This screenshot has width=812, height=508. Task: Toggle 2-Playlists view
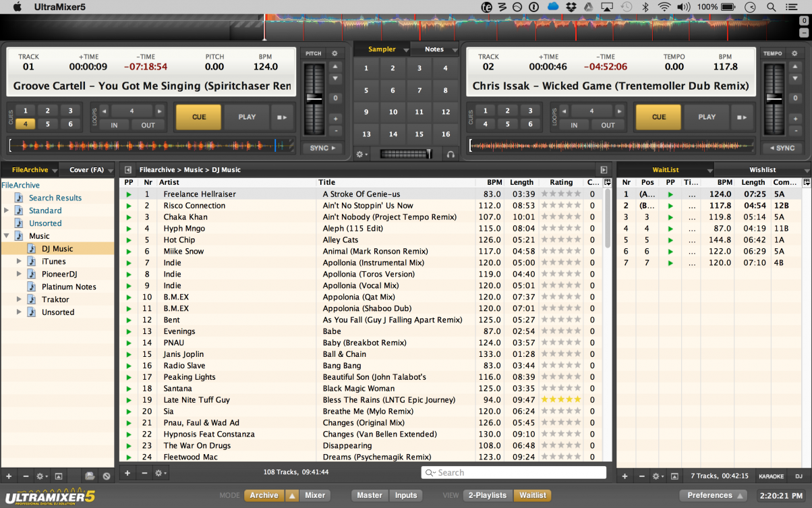(x=488, y=495)
